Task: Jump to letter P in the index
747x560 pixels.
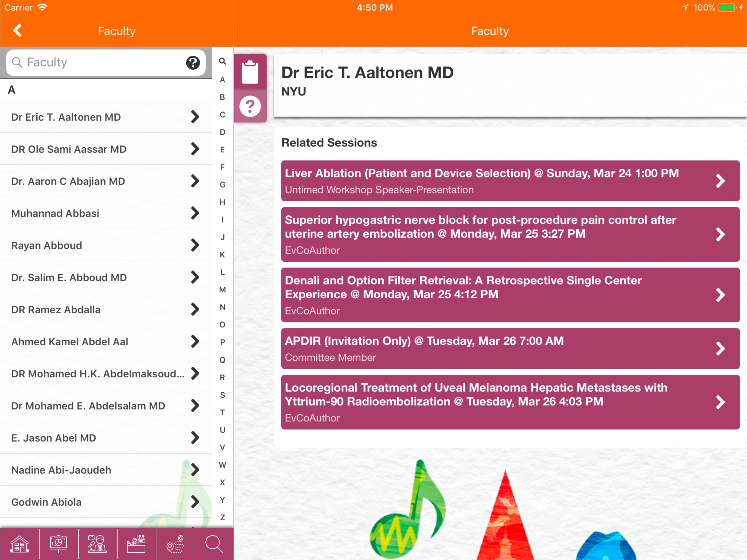Action: [222, 342]
